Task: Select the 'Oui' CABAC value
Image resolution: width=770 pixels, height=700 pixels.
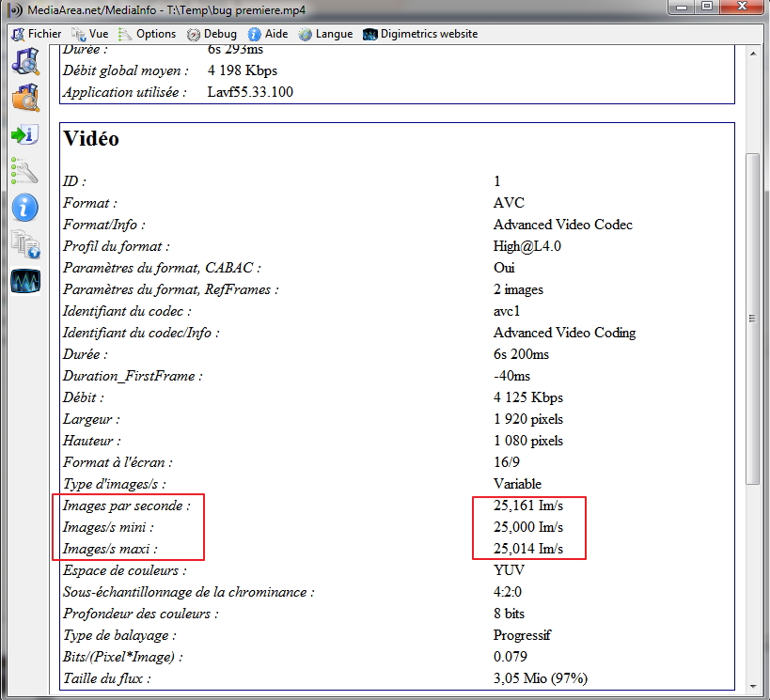Action: (x=504, y=268)
